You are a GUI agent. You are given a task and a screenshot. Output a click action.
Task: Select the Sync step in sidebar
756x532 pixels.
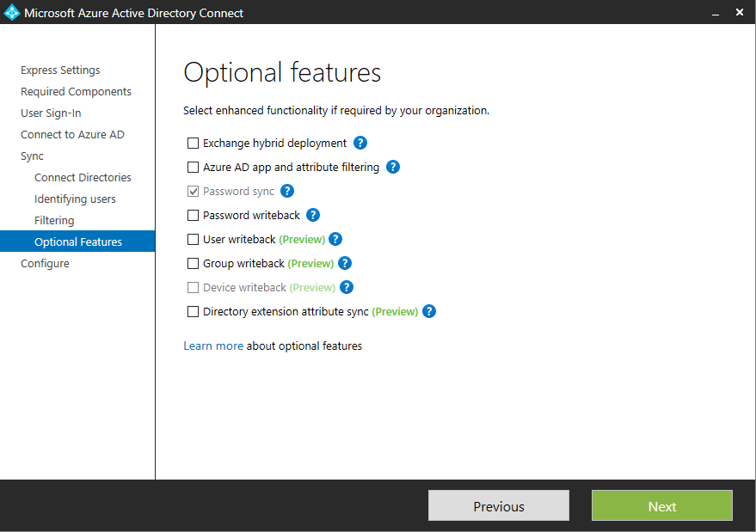click(32, 156)
